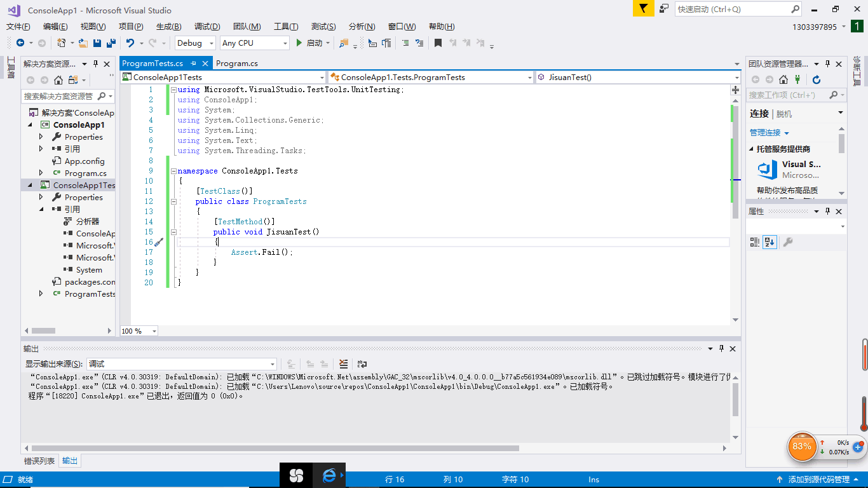Viewport: 868px width, 488px height.
Task: Comment out selected lines via toolbar icon
Action: tap(405, 43)
